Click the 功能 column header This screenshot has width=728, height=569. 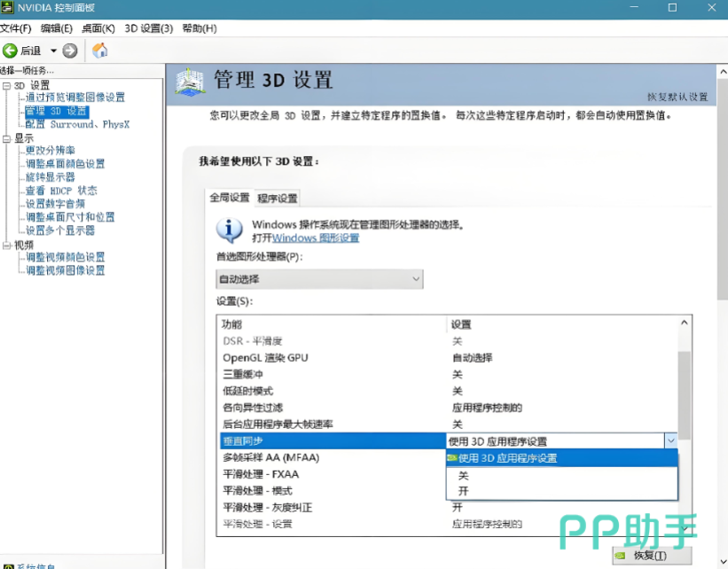[332, 324]
